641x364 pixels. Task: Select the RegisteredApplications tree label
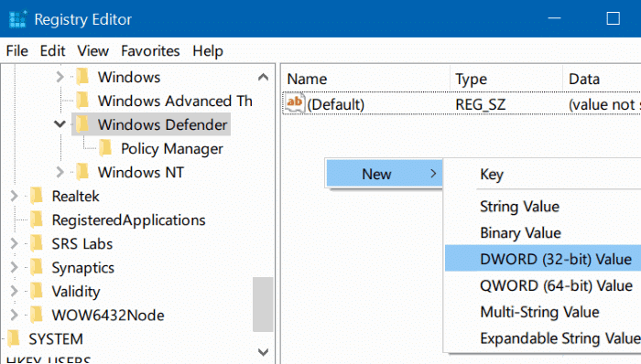click(x=128, y=219)
